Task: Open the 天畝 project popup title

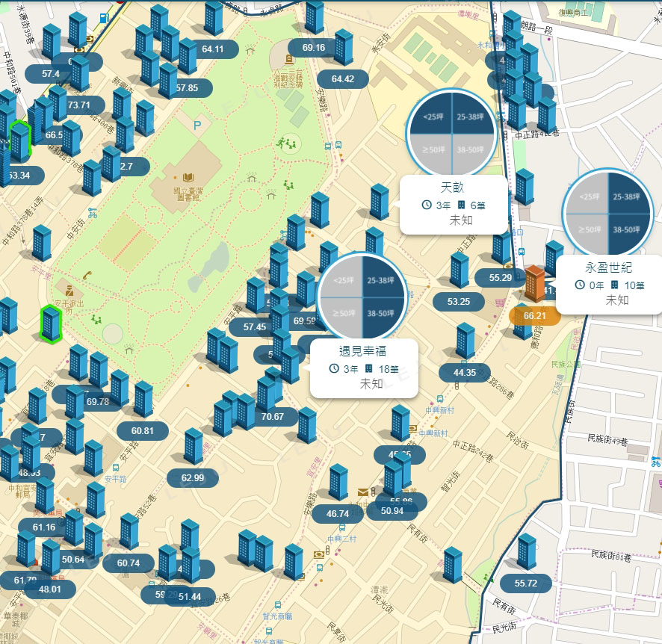Action: [452, 187]
